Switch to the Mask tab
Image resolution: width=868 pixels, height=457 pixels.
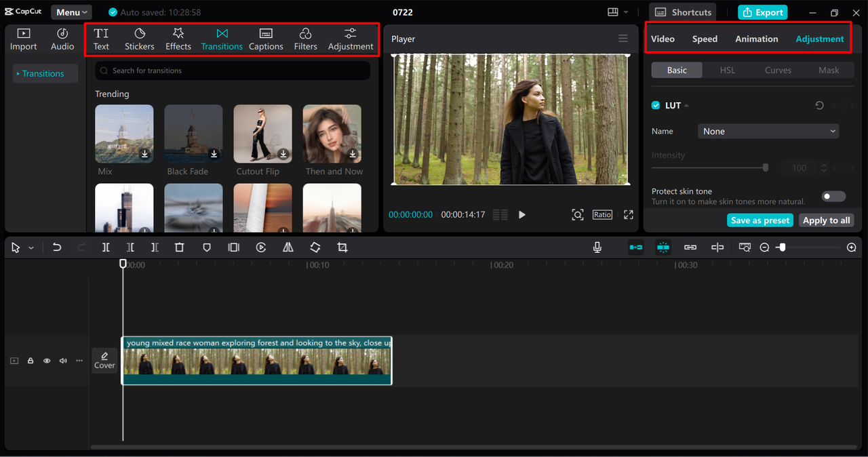[829, 71]
